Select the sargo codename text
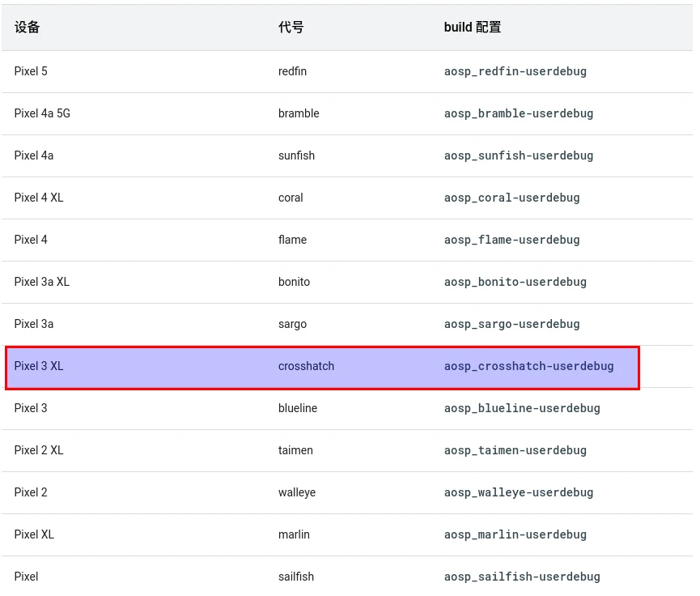Screen dimensions: 700x596 pos(292,324)
